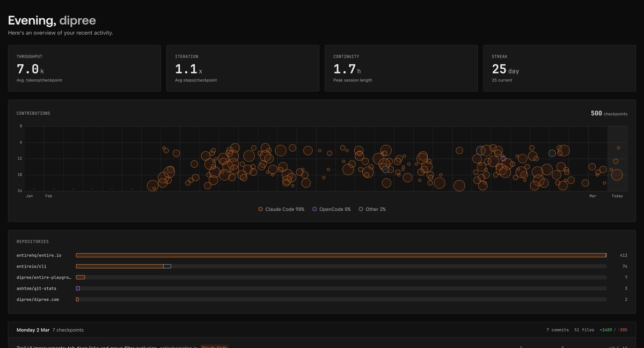The height and width of the screenshot is (348, 644).
Task: Select the lone purple bubble in contributions chart
Action: click(x=502, y=159)
